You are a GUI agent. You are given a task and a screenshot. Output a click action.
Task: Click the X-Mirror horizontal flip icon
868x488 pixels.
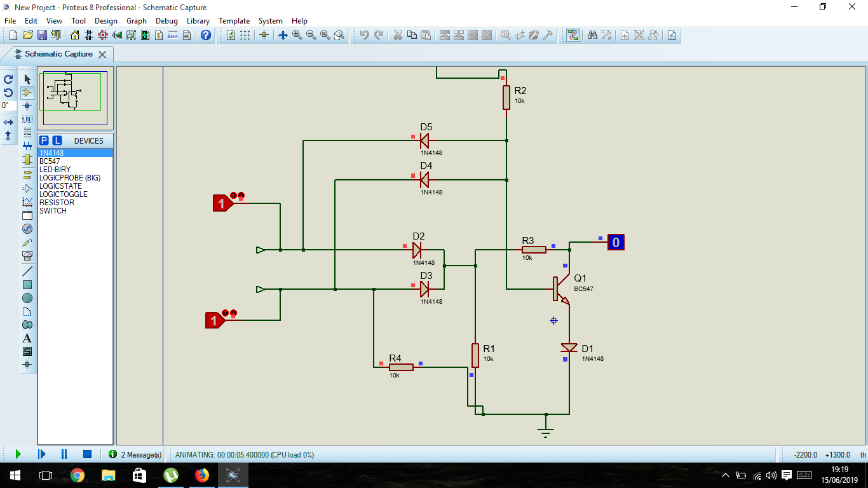8,122
